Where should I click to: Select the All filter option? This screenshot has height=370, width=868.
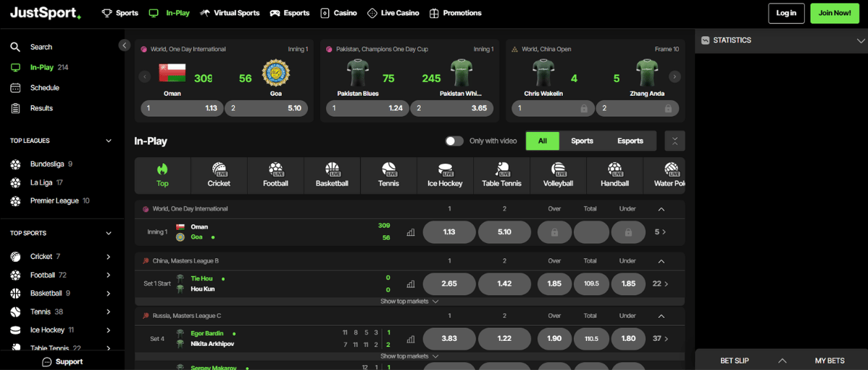[x=543, y=141]
